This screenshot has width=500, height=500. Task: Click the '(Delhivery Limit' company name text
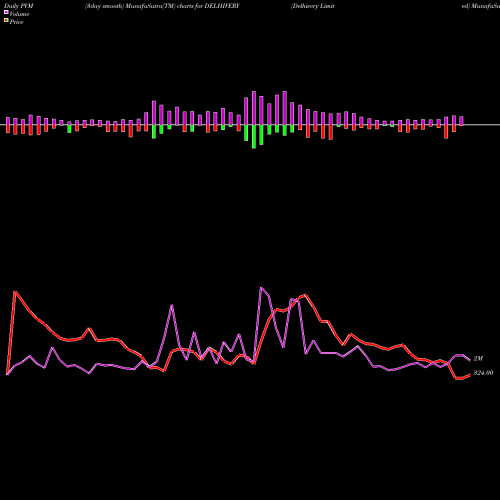pos(312,6)
